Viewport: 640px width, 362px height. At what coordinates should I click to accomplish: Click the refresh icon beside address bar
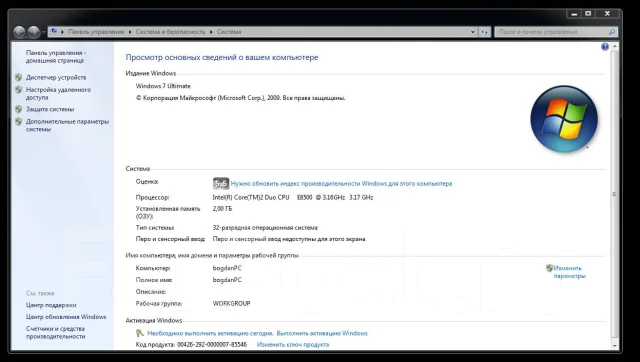484,32
